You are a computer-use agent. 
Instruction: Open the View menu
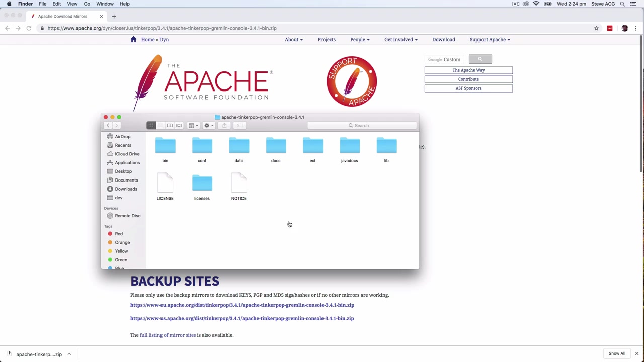(x=72, y=4)
